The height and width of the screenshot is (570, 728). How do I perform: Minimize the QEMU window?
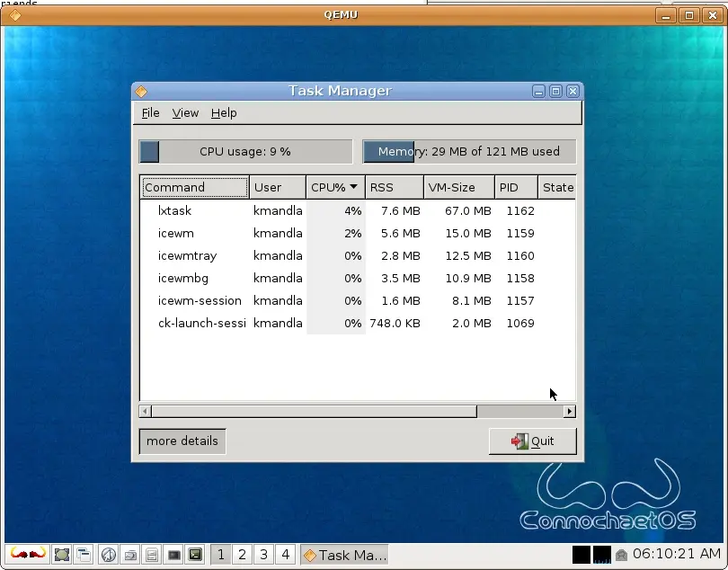pyautogui.click(x=666, y=15)
